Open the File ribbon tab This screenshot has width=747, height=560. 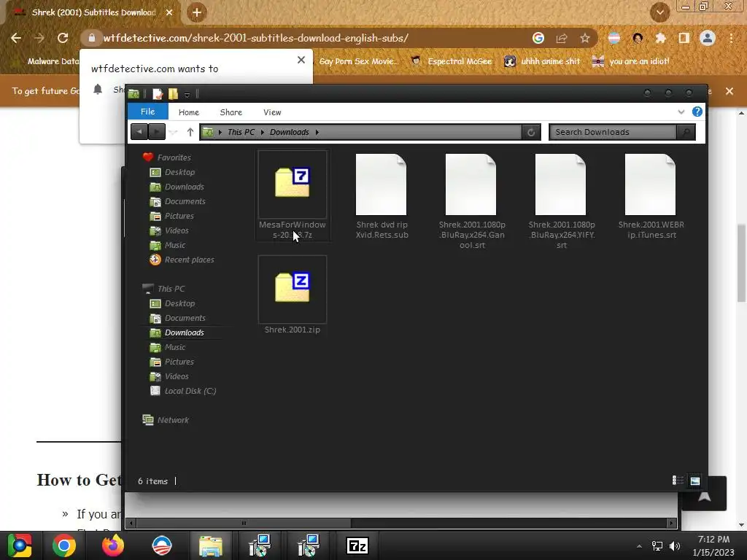point(147,112)
